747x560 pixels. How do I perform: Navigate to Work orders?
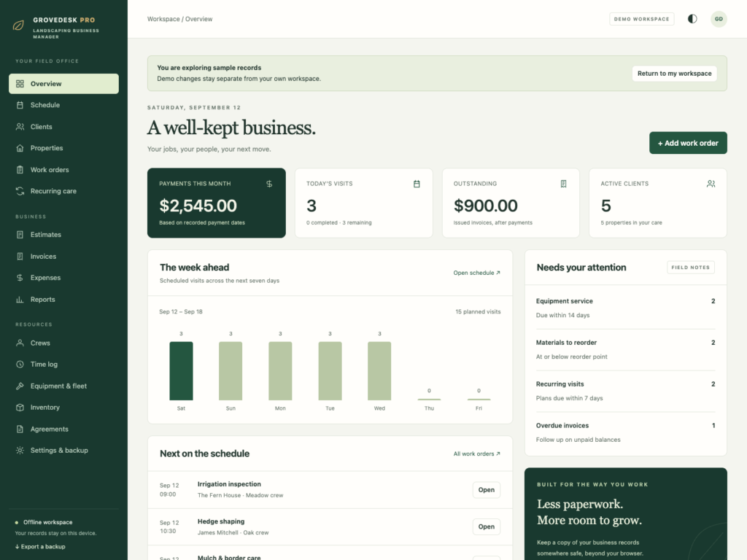[64, 169]
